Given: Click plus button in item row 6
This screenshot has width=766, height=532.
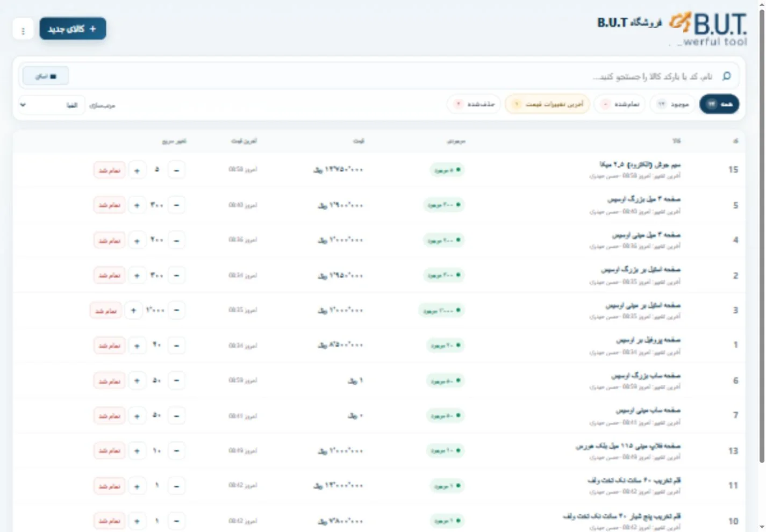Looking at the screenshot, I should tap(137, 381).
